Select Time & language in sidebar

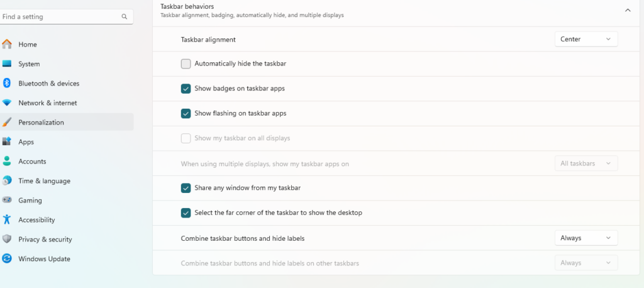tap(44, 180)
